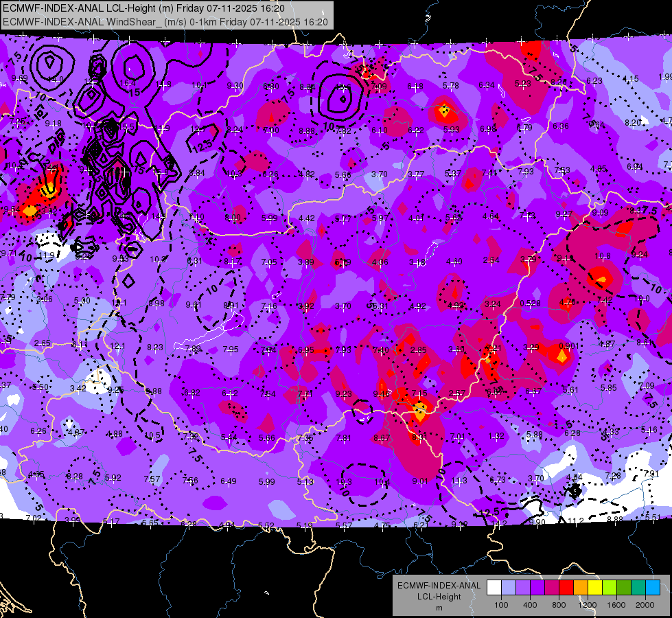
Task: Click the 2.85 wind shear value
Action: [x=418, y=350]
